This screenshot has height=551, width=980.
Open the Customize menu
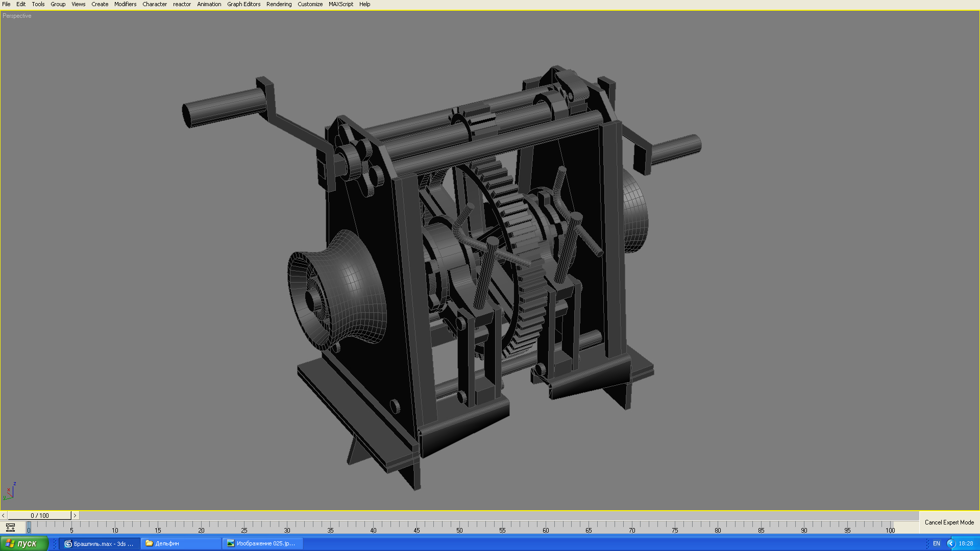[310, 4]
